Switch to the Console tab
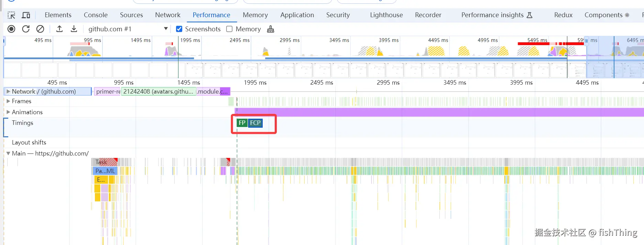This screenshot has height=245, width=644. pos(96,15)
